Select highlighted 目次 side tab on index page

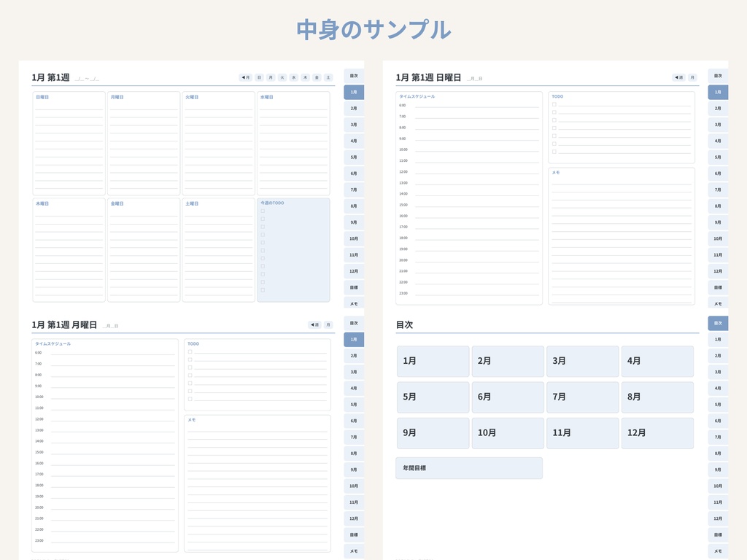click(x=718, y=323)
